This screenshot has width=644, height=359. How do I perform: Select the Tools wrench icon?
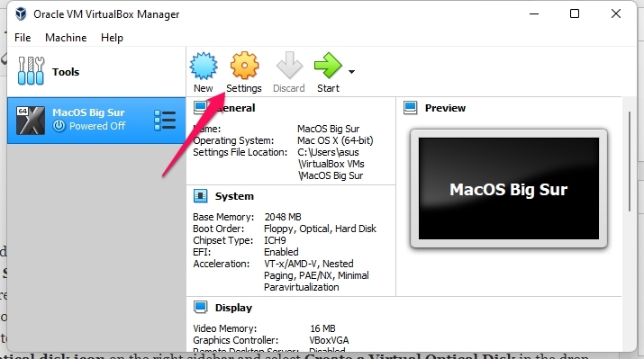tap(31, 71)
